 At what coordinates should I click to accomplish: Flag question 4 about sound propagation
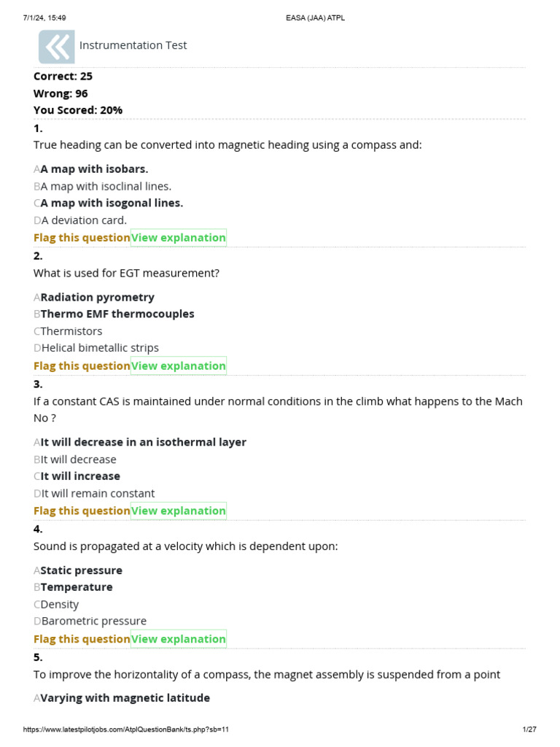click(82, 640)
